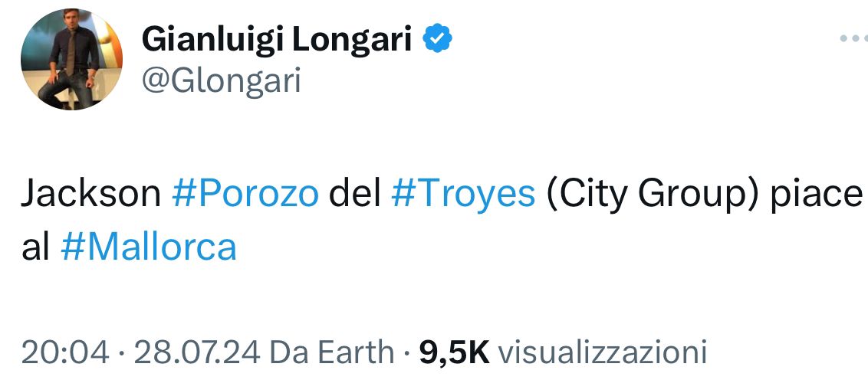Viewport: 868px width, 380px height.
Task: Click the tie in the profile photo
Action: 70,55
